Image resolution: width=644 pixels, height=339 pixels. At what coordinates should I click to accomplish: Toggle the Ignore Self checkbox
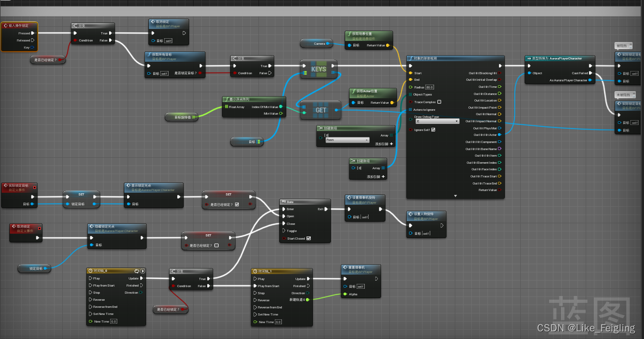(433, 130)
